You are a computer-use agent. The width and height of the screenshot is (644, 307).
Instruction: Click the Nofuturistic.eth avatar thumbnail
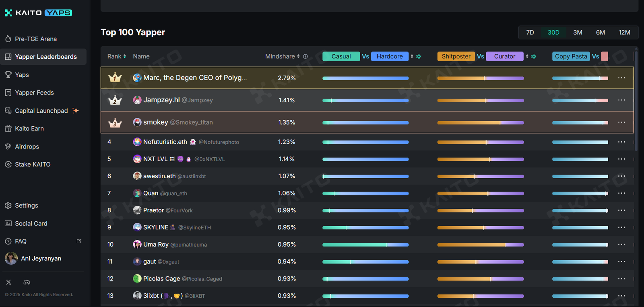click(137, 142)
